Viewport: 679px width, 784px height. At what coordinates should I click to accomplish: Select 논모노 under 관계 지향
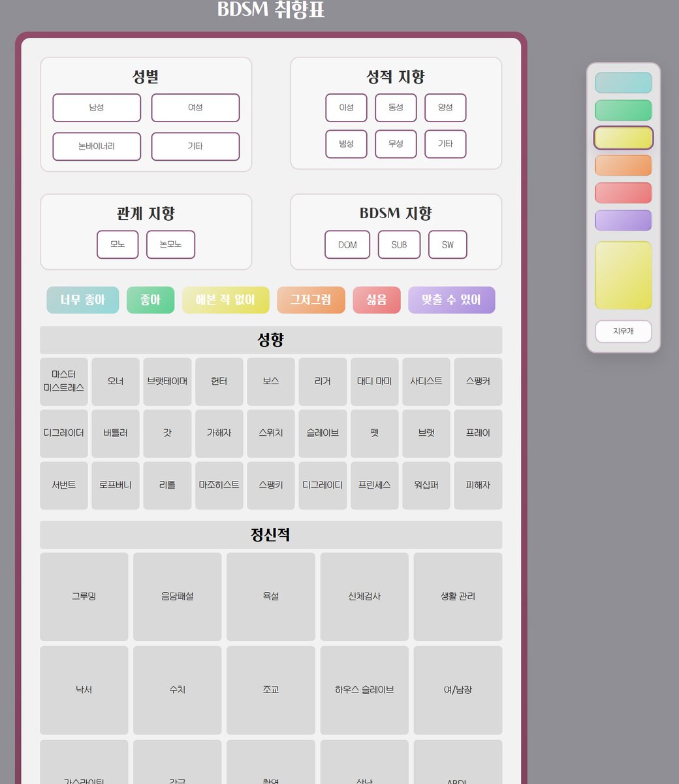point(170,244)
